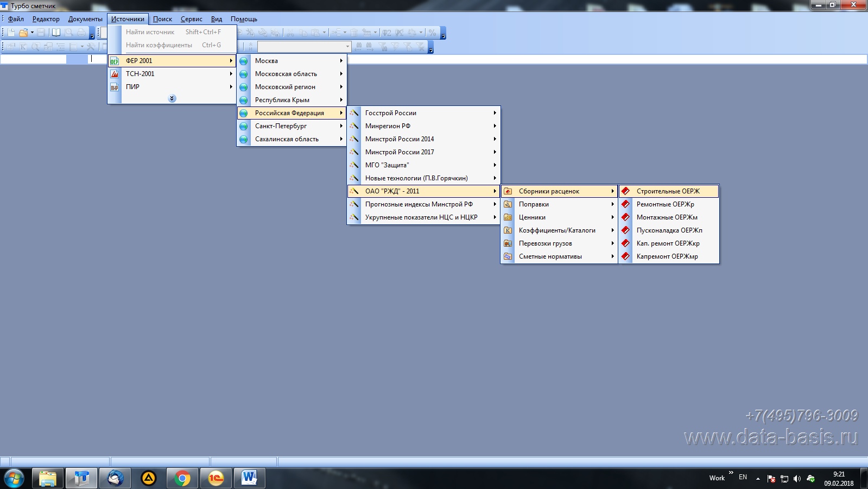Open the Windows Start menu
Screen dimensions: 868x489
[14, 479]
